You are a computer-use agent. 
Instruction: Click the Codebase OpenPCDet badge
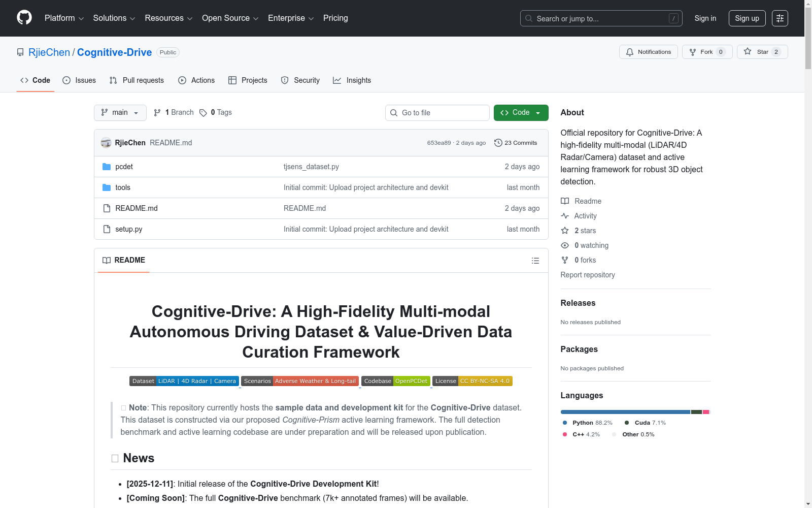pyautogui.click(x=396, y=381)
